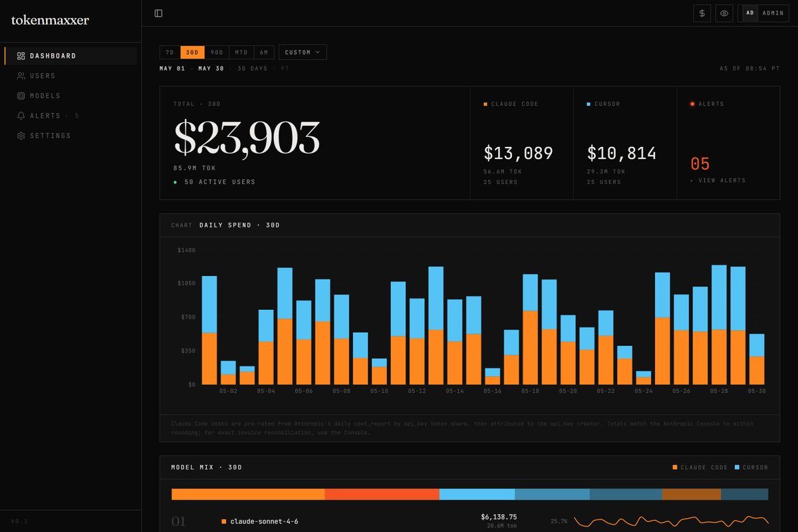Click the May 01 start date

[x=172, y=68]
